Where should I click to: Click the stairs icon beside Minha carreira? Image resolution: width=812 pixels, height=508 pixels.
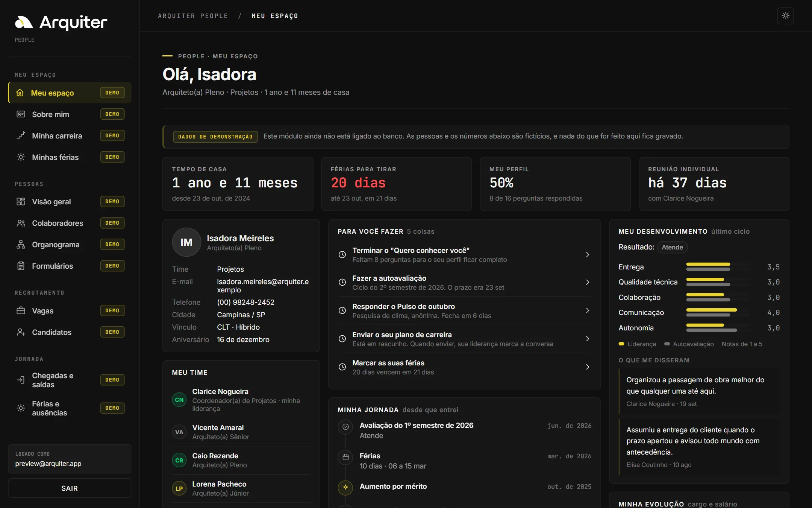click(21, 135)
